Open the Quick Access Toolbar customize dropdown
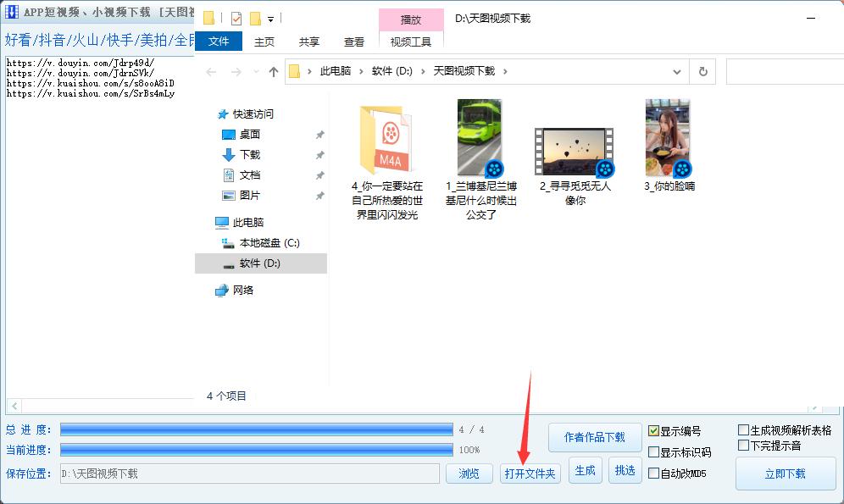844x504 pixels. [x=270, y=17]
